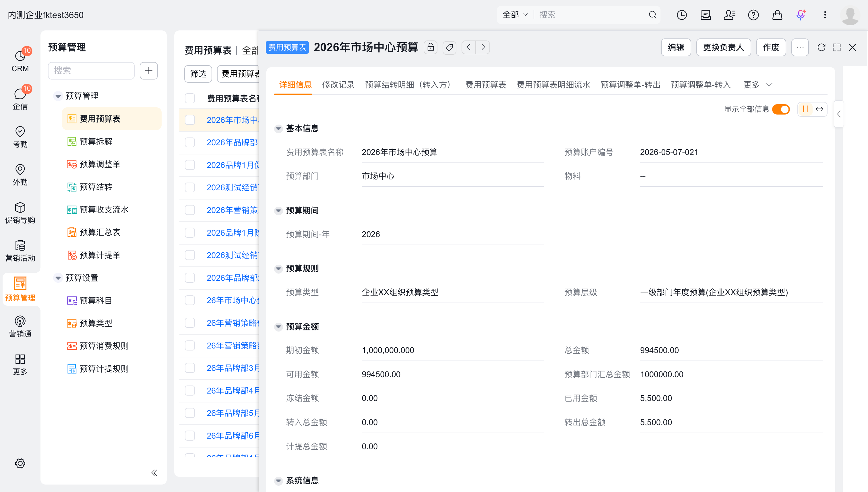Collapse the 预算管理 panel with double chevron
Viewport: 868px width, 492px height.
(154, 473)
